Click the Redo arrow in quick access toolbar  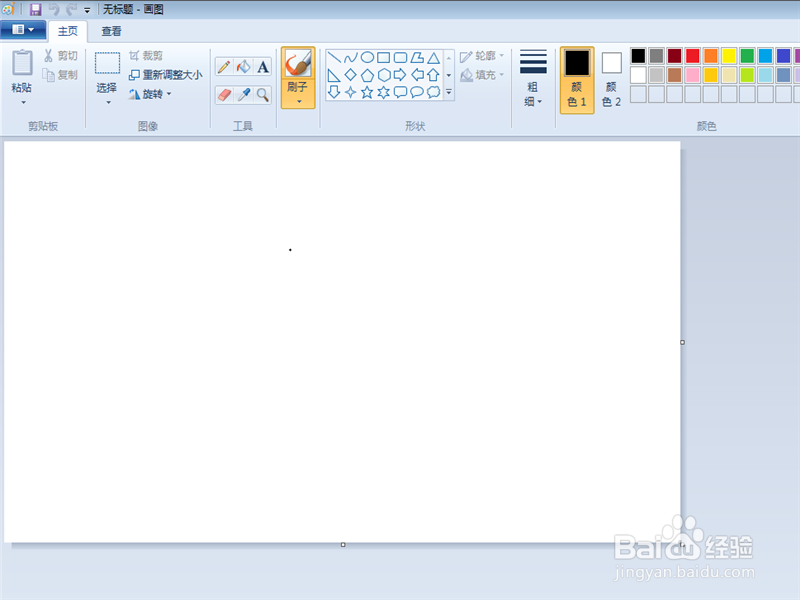click(x=71, y=9)
